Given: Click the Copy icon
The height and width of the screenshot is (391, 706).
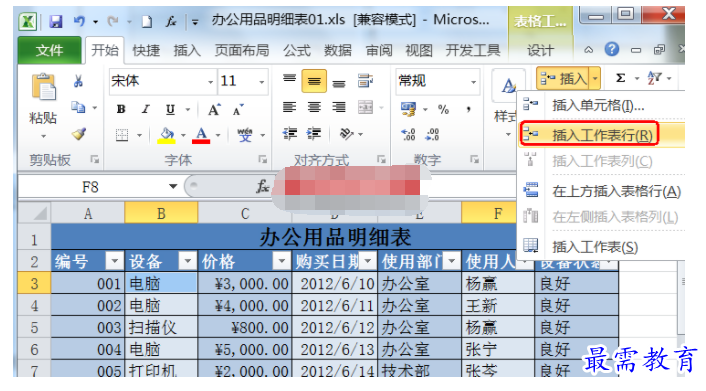Looking at the screenshot, I should pos(78,107).
